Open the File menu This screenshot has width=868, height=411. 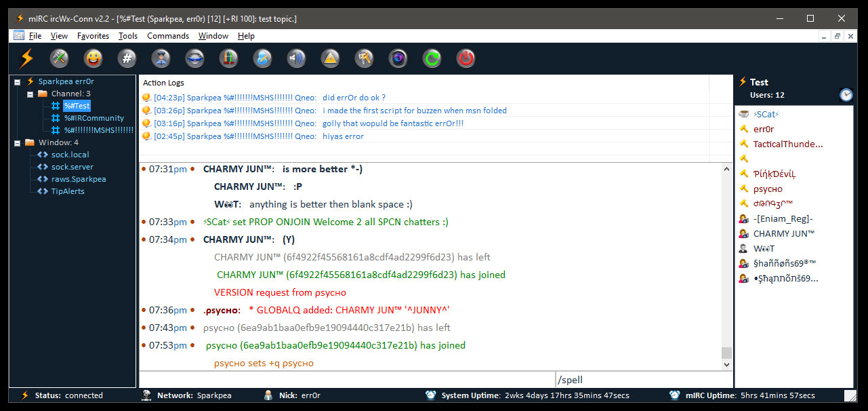click(x=35, y=36)
